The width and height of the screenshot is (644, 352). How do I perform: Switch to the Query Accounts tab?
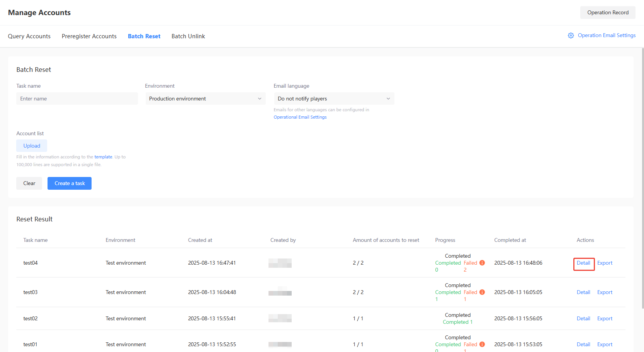pyautogui.click(x=29, y=36)
